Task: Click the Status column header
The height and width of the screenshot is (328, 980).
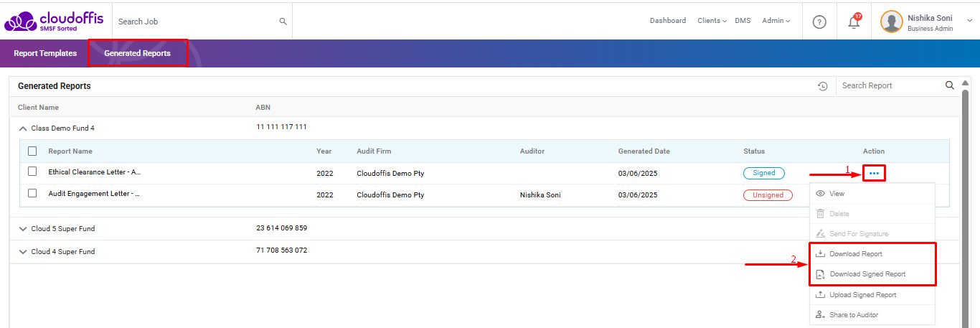Action: click(754, 151)
